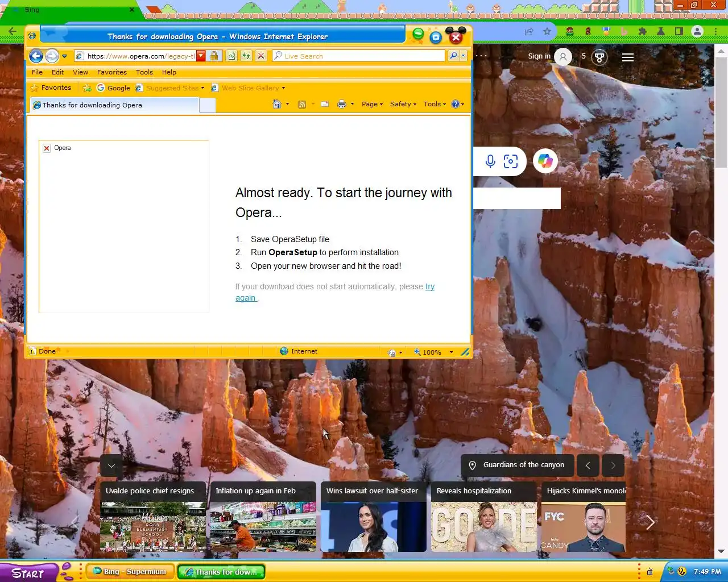Viewport: 728px width, 582px height.
Task: Expand the Page dropdown menu
Action: 372,104
